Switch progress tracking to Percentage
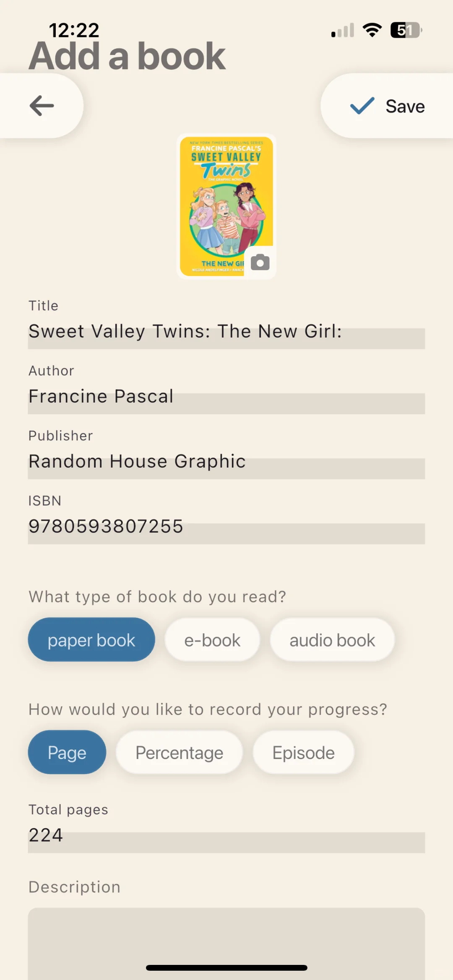The image size is (453, 980). coord(179,752)
